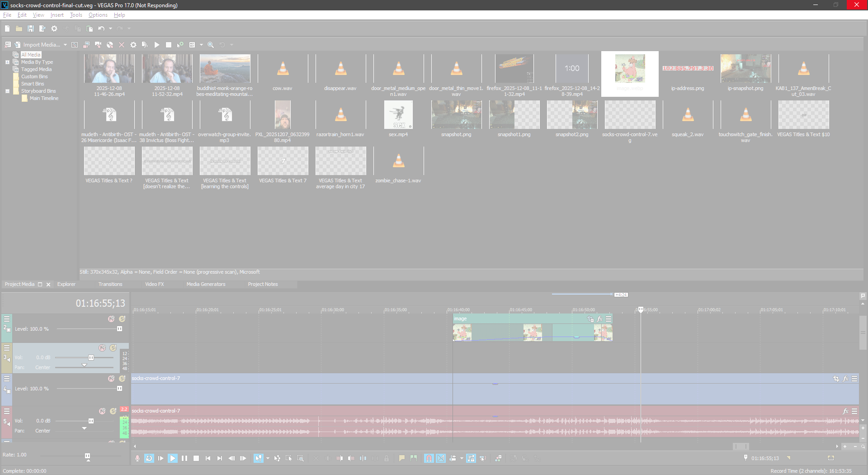Mute video track 2
This screenshot has width=868, height=475.
tap(111, 319)
